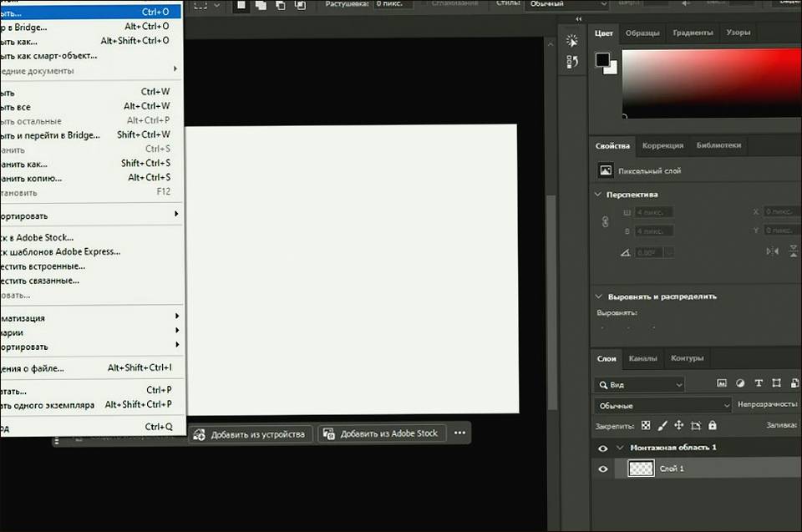
Task: Lock image pixels brush icon
Action: coord(662,425)
